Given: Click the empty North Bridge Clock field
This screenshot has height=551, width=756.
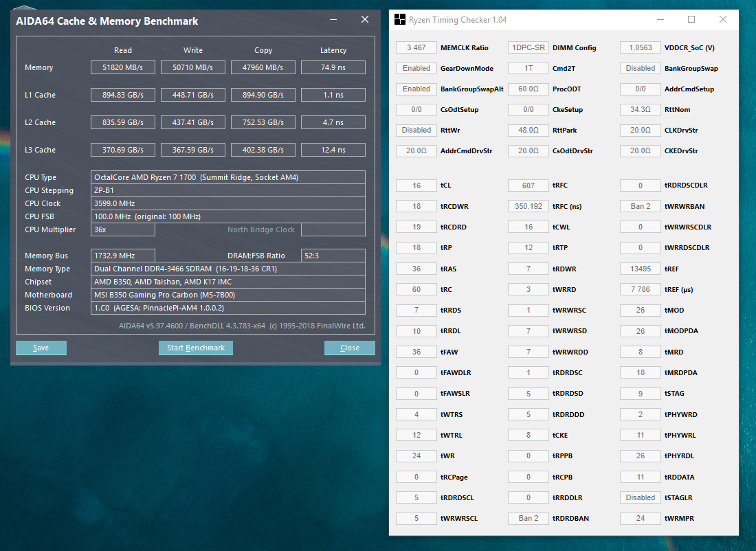Looking at the screenshot, I should [333, 229].
